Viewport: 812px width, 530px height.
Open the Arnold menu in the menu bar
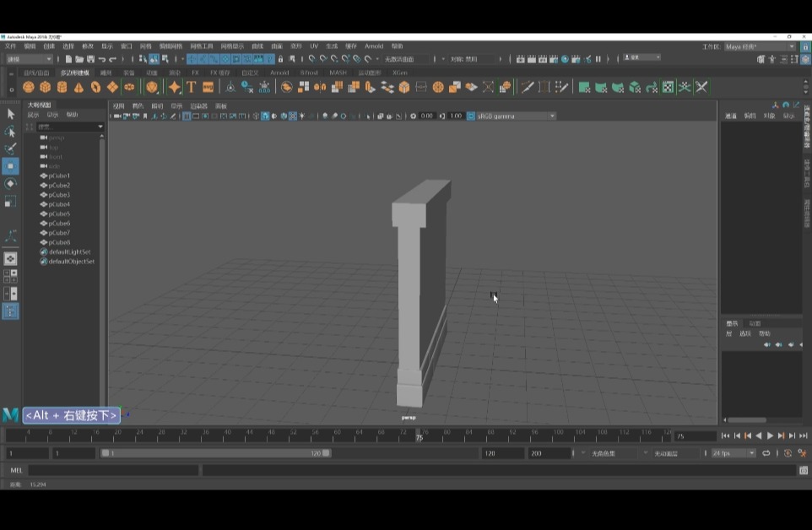pyautogui.click(x=373, y=46)
